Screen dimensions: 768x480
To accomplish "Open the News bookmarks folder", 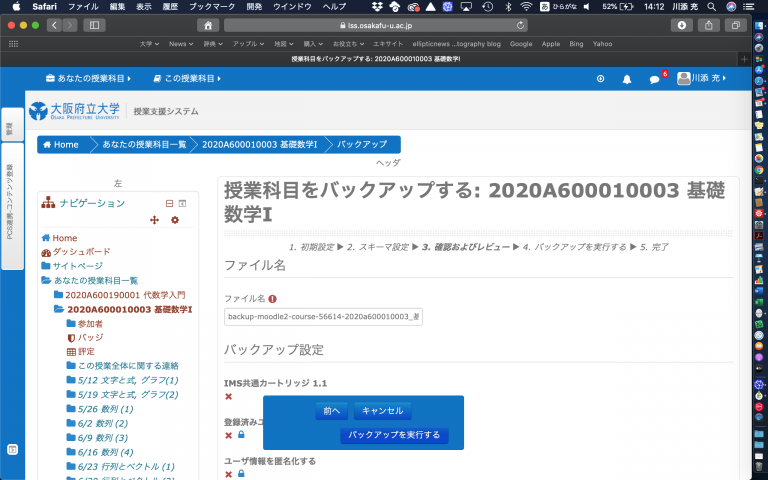I will pyautogui.click(x=181, y=44).
